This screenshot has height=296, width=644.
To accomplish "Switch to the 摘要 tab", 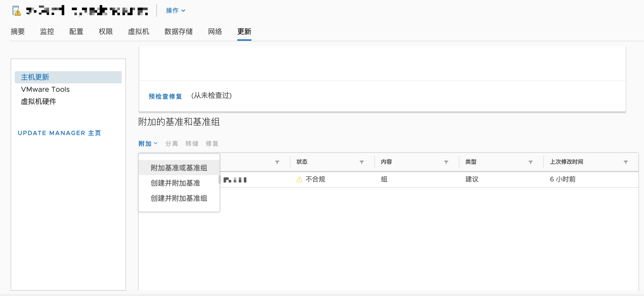I will tap(18, 32).
